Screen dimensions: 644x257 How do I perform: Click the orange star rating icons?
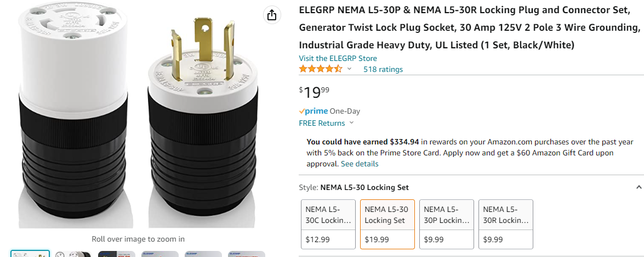[x=320, y=69]
